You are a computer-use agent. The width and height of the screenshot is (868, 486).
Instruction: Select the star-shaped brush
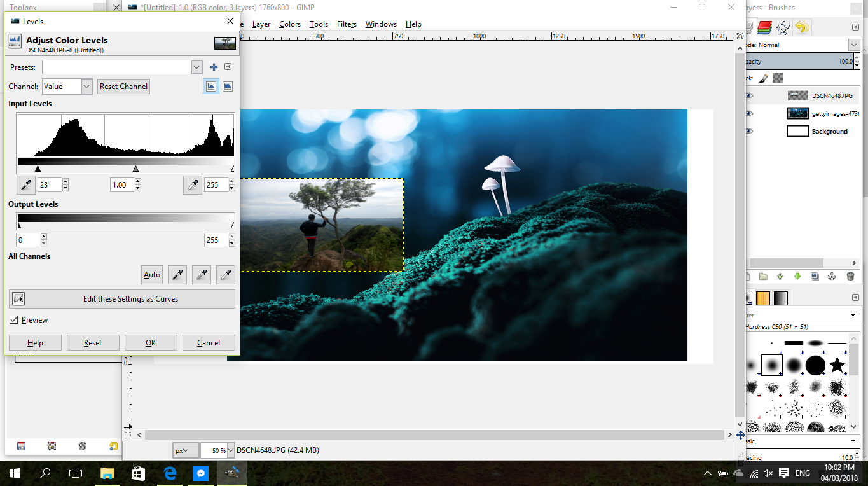point(837,365)
